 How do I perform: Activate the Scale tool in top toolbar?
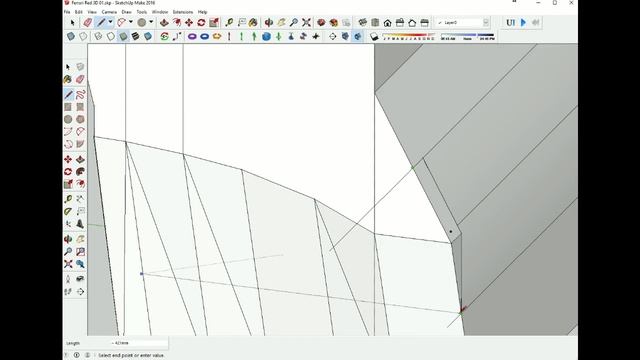coord(213,22)
